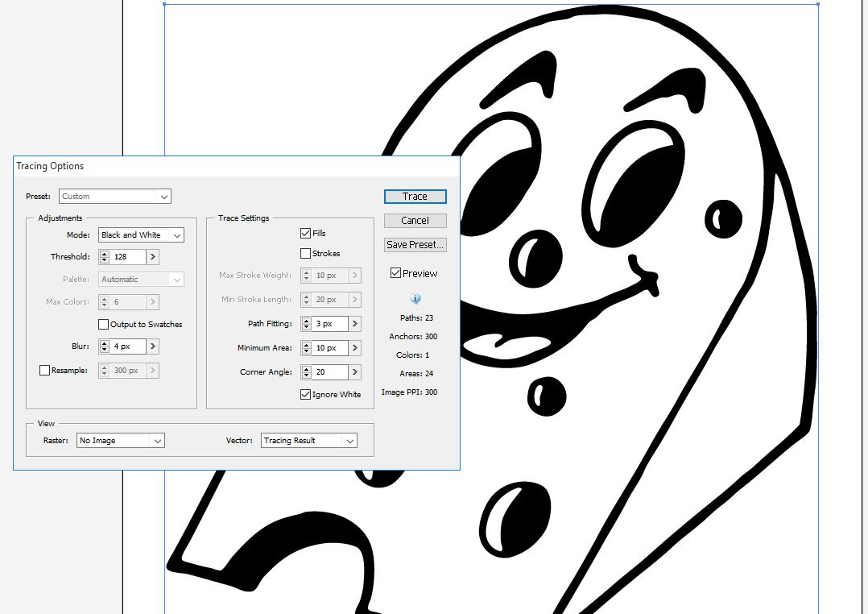Click Save Preset button

(415, 245)
